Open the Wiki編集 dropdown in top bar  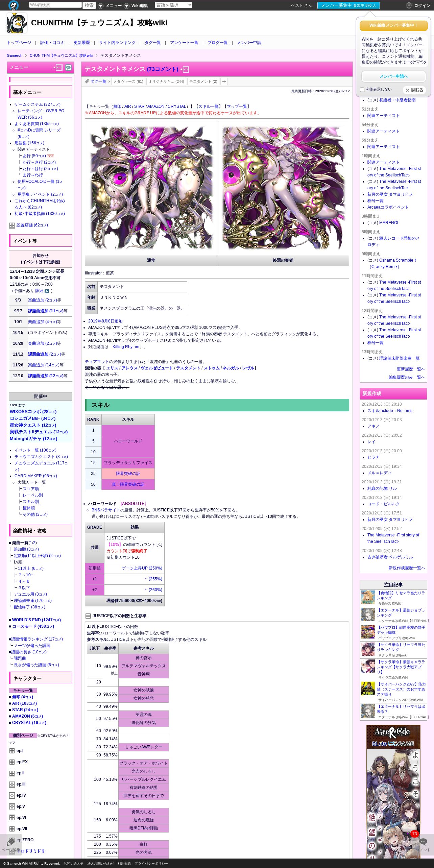pyautogui.click(x=136, y=6)
